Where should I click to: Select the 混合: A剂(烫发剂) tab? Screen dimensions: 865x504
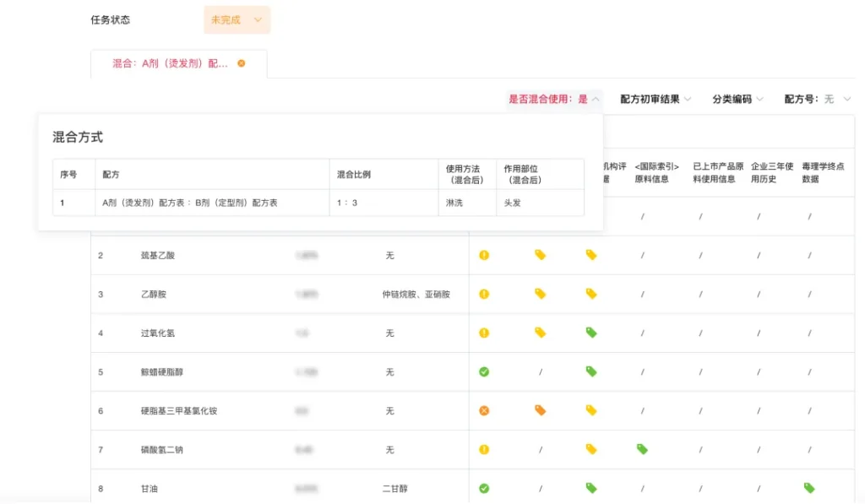171,63
